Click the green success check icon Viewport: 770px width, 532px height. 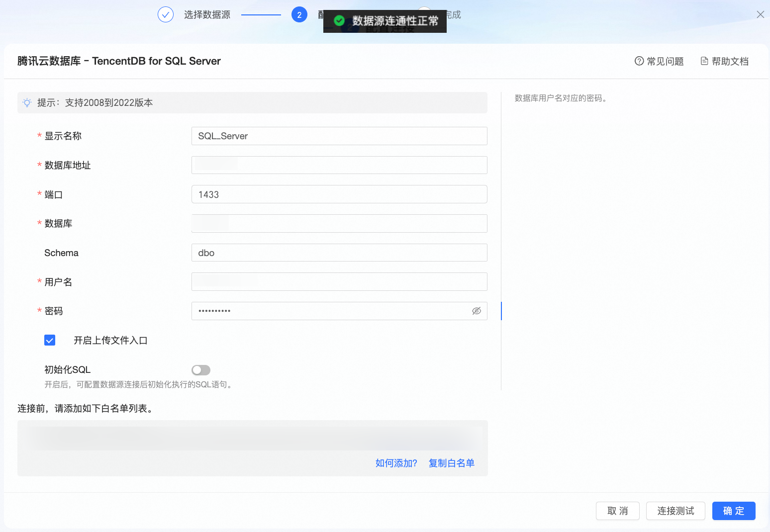(x=339, y=20)
